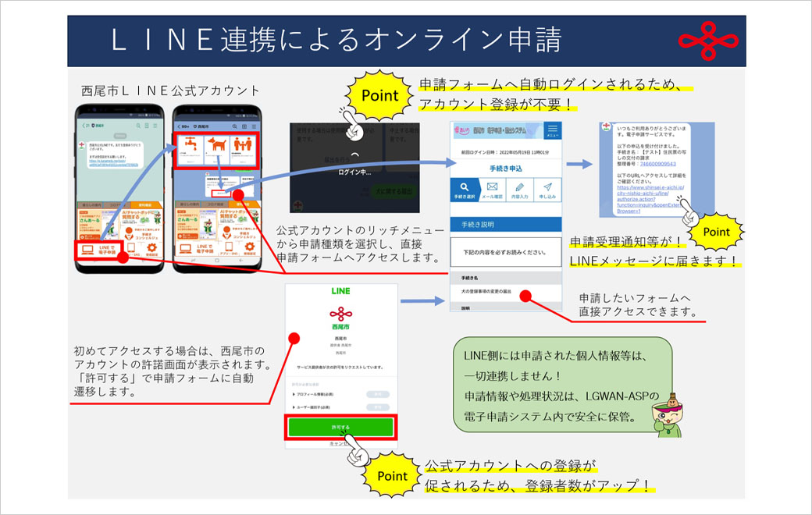Open the notes icon in the right phone header

point(244,126)
